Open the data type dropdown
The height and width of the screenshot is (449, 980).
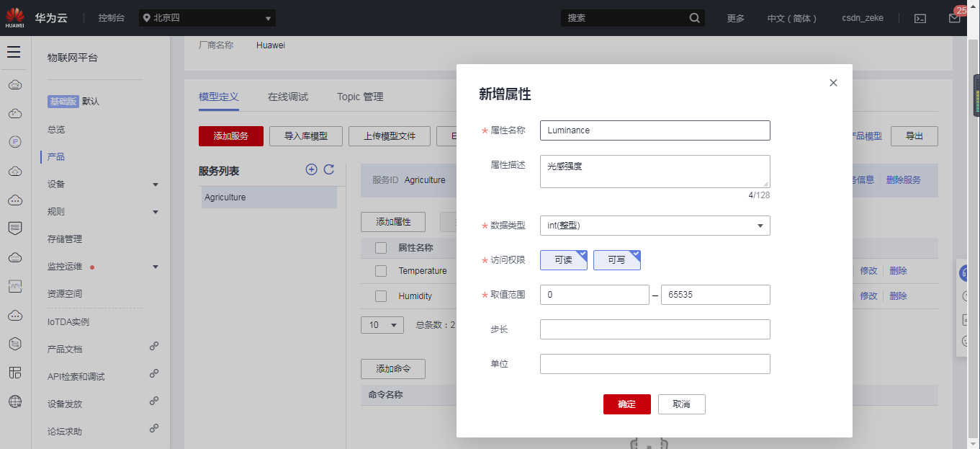click(x=655, y=226)
